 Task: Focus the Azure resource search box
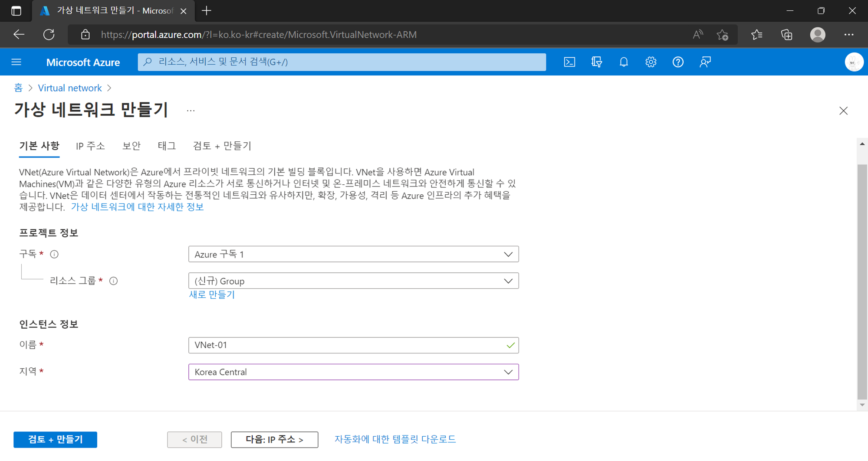pos(342,62)
